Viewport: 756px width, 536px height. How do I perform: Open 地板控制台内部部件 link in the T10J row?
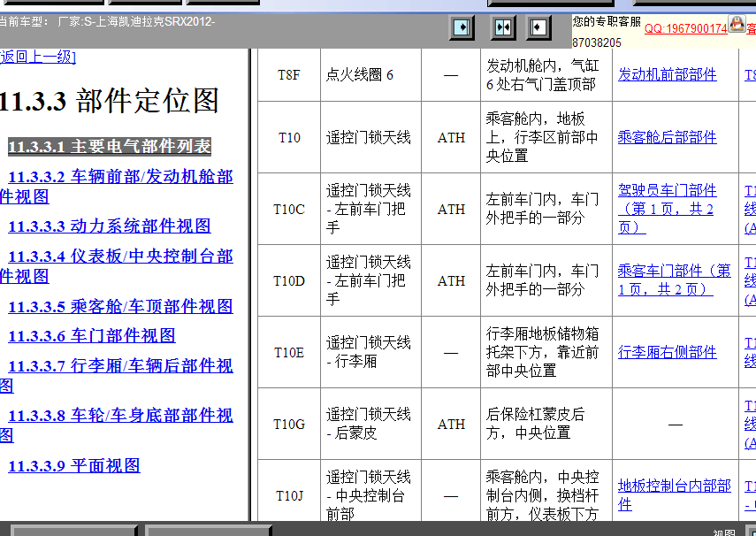(675, 495)
